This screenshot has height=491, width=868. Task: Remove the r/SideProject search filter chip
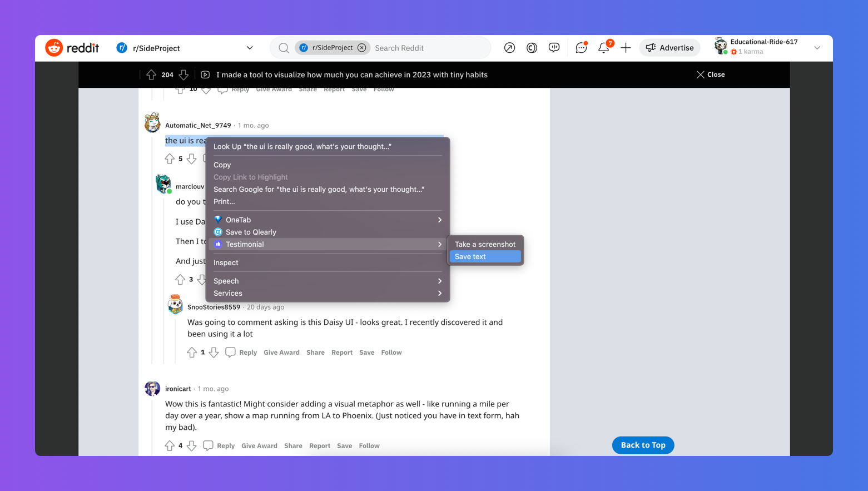[362, 48]
